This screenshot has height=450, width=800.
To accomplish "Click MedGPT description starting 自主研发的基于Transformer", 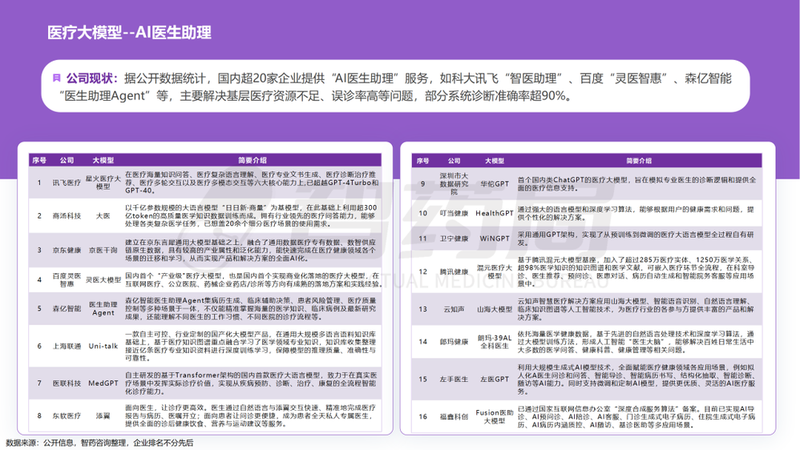I will [x=251, y=383].
